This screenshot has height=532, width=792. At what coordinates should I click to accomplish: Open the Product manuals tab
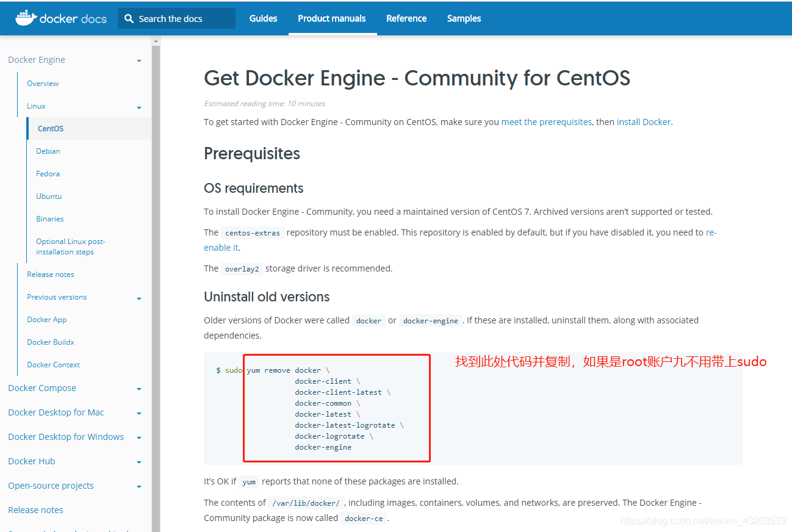click(x=332, y=18)
